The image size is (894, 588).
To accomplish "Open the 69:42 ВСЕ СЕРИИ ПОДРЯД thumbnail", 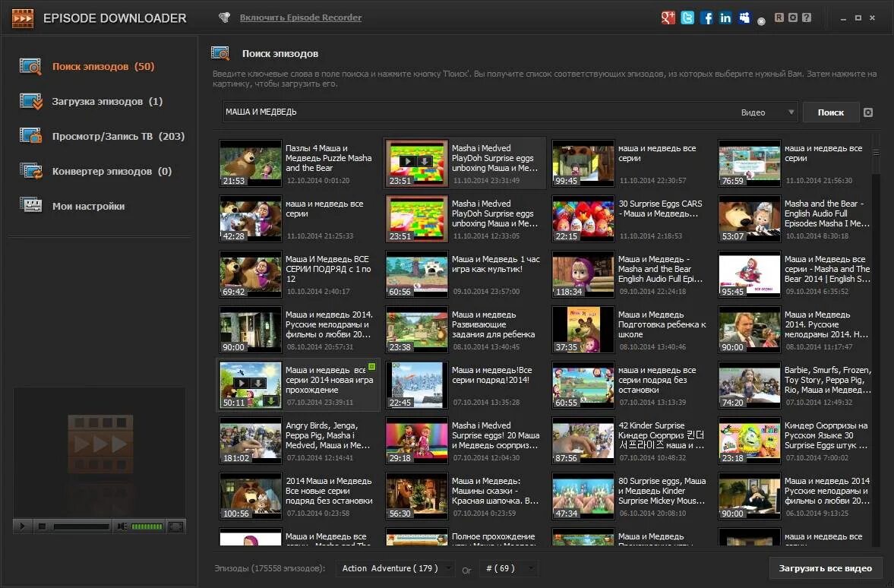I will tap(251, 273).
